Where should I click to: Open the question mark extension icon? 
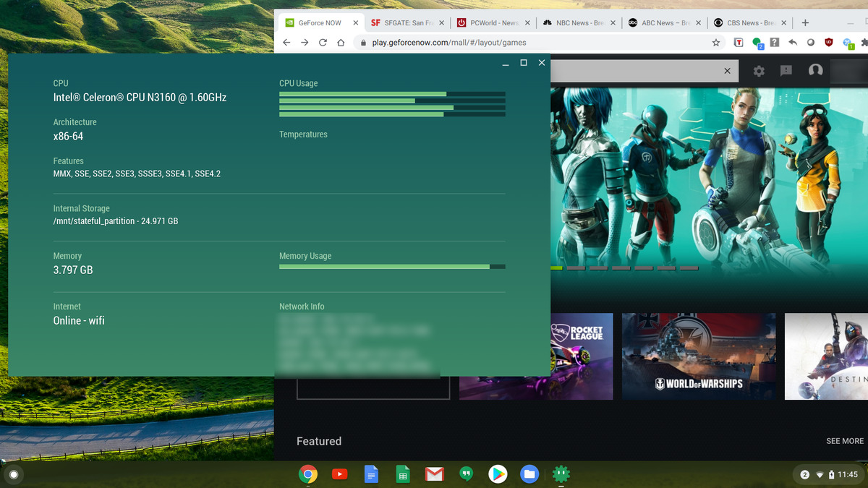click(775, 43)
